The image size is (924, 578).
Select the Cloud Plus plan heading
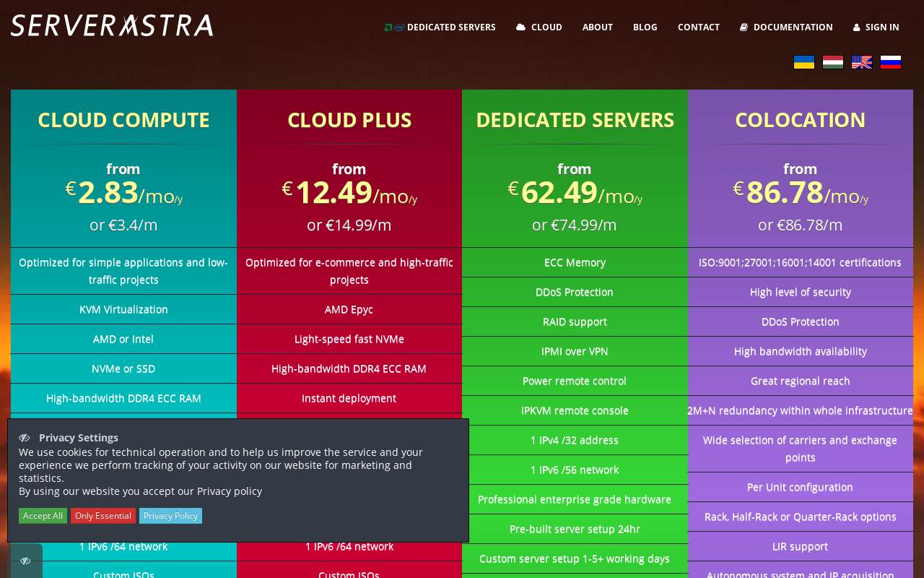pyautogui.click(x=349, y=120)
